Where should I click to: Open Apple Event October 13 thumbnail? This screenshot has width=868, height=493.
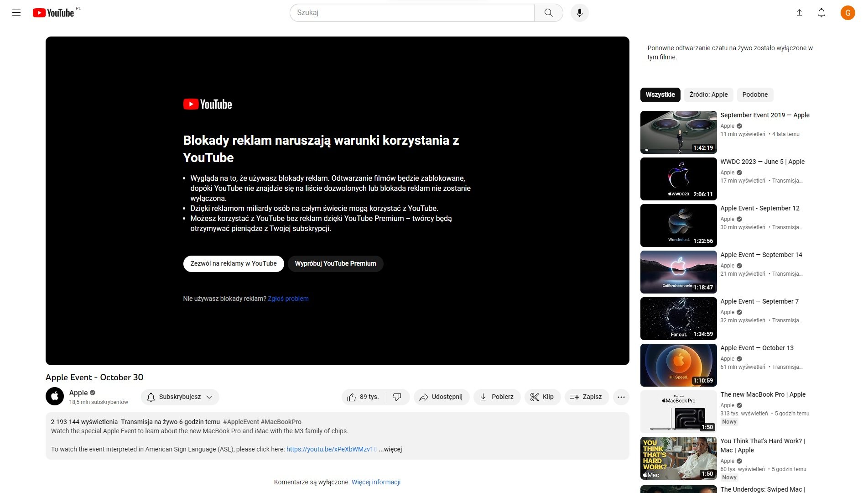(x=678, y=365)
